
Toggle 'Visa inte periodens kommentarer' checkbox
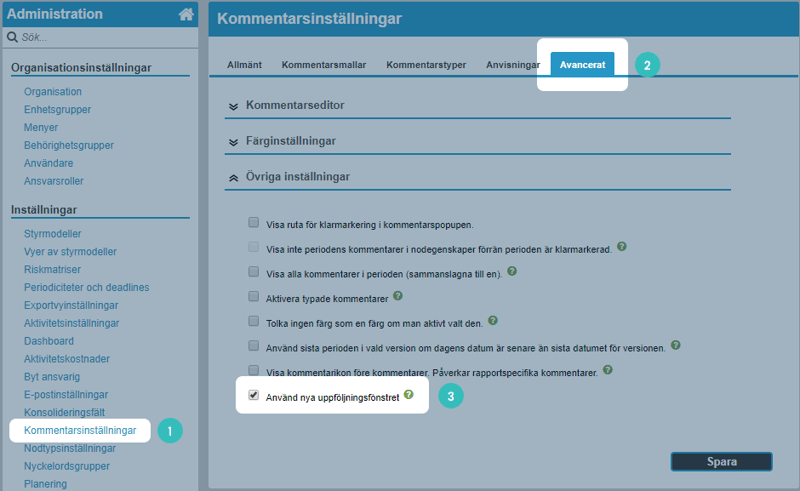click(254, 247)
